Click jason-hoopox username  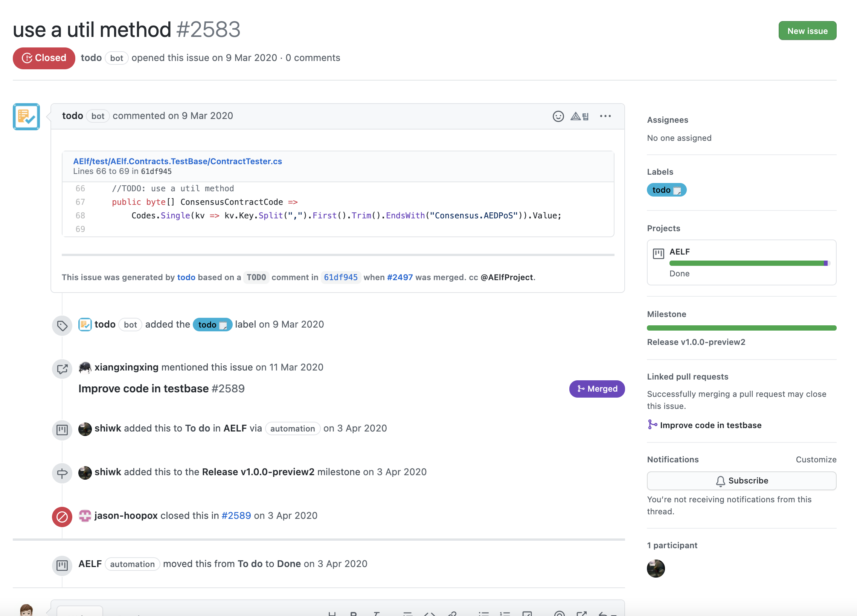126,515
